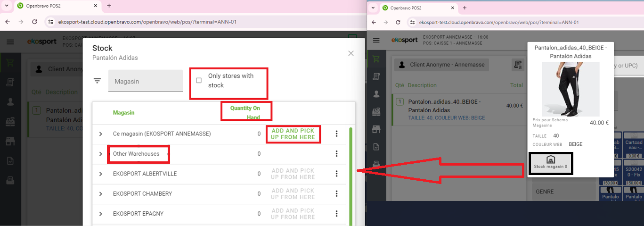Click Add and pick up for EKOSPORT CHAMBERY
Screen dimensions: 644x226
[293, 194]
